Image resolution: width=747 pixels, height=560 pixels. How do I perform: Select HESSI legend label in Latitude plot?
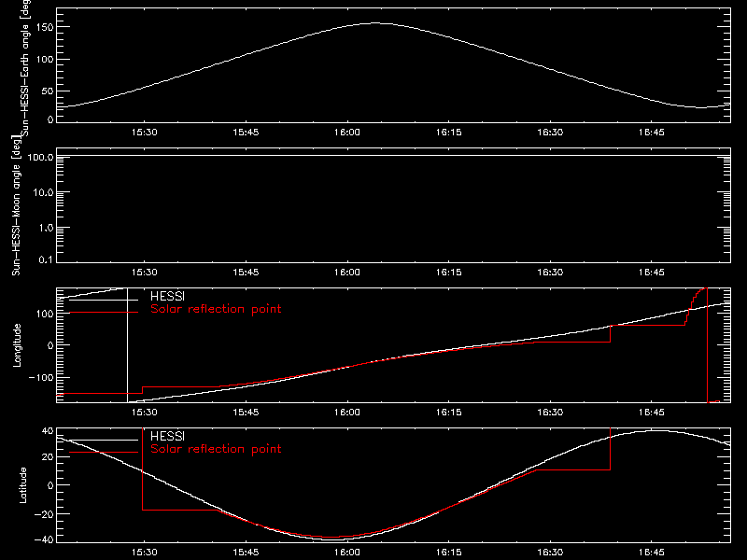pos(167,436)
